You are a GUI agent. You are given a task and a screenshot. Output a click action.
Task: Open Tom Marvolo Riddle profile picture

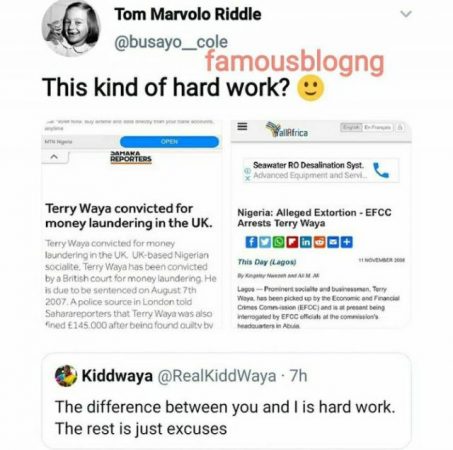pos(71,28)
